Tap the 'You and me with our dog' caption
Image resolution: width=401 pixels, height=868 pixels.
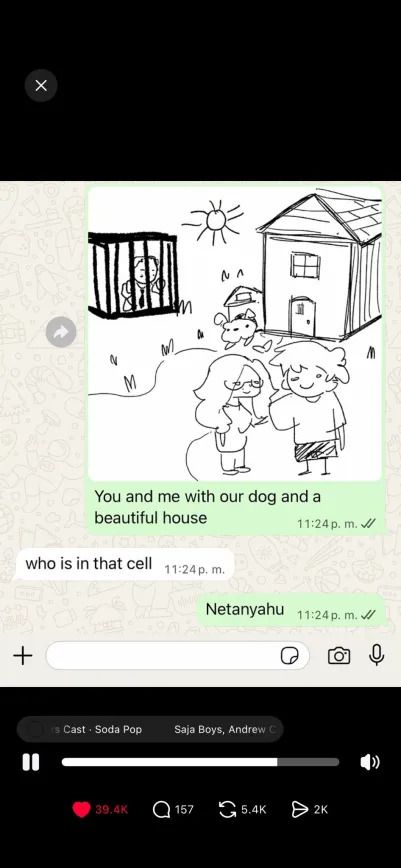[207, 507]
